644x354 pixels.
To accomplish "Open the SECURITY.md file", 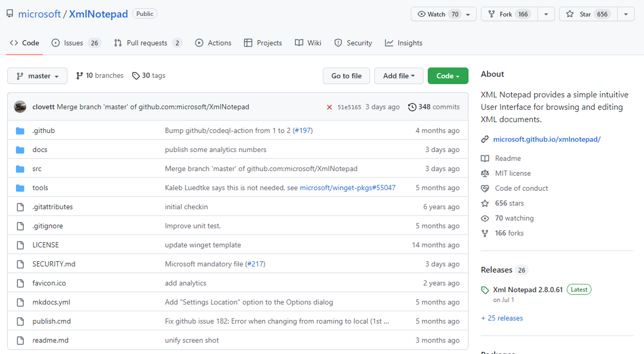I will click(54, 264).
